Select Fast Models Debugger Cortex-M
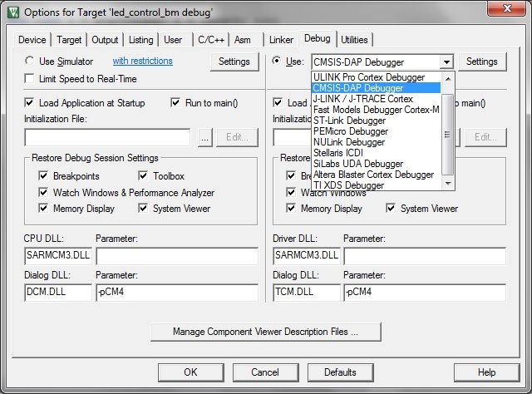 pos(376,110)
